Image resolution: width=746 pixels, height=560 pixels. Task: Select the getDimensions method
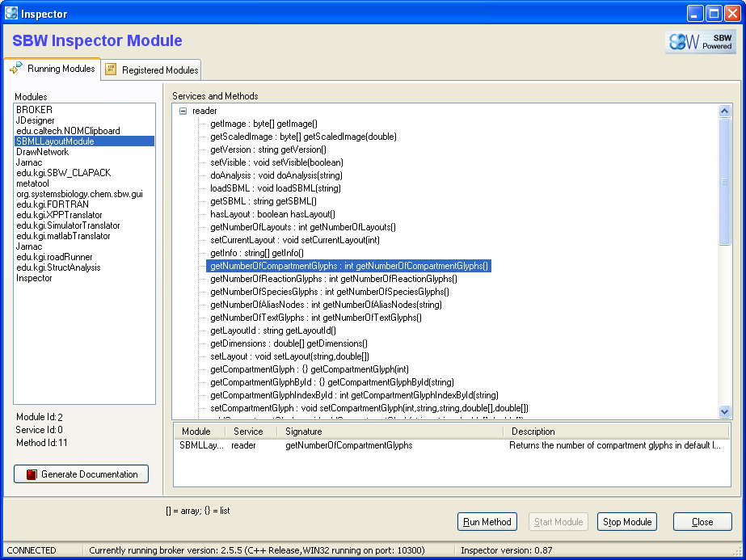coord(289,343)
